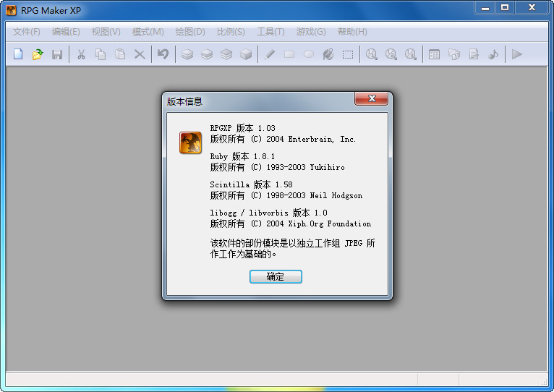Viewport: 554px width, 392px height.
Task: Open the 帮助(H) menu
Action: click(352, 32)
